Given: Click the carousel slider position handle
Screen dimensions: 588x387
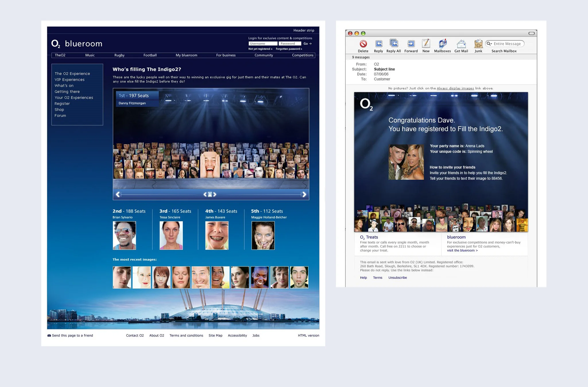Looking at the screenshot, I should (x=210, y=194).
